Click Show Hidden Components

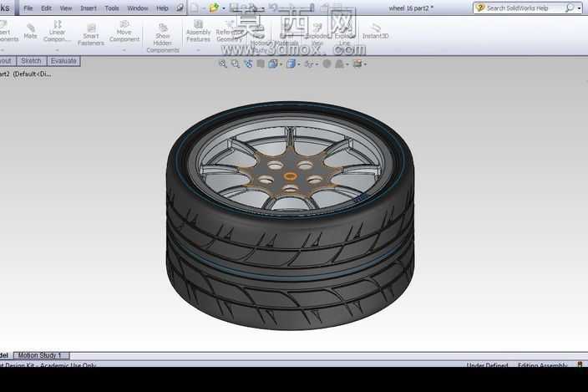point(163,38)
